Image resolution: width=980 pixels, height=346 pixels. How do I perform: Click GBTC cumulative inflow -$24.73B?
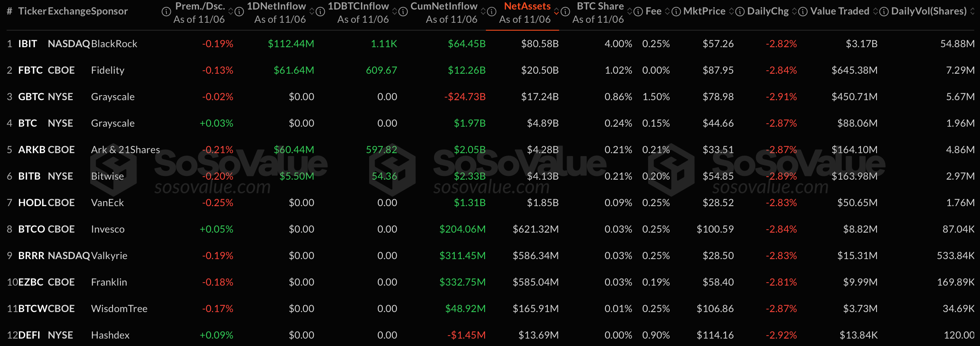coord(465,96)
